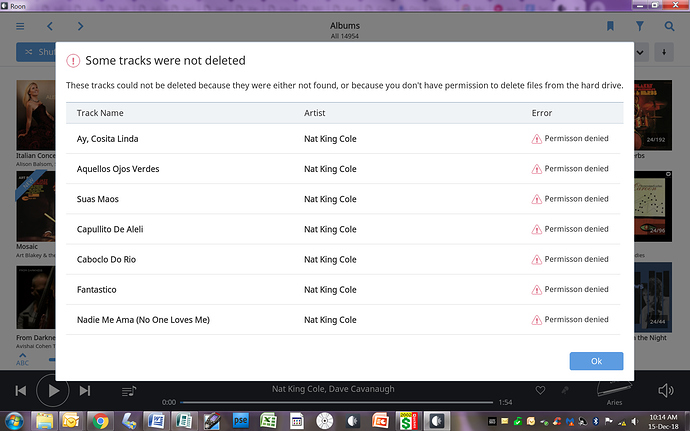690x431 pixels.
Task: Click the ABC alphabet jump expander
Action: pos(22,359)
